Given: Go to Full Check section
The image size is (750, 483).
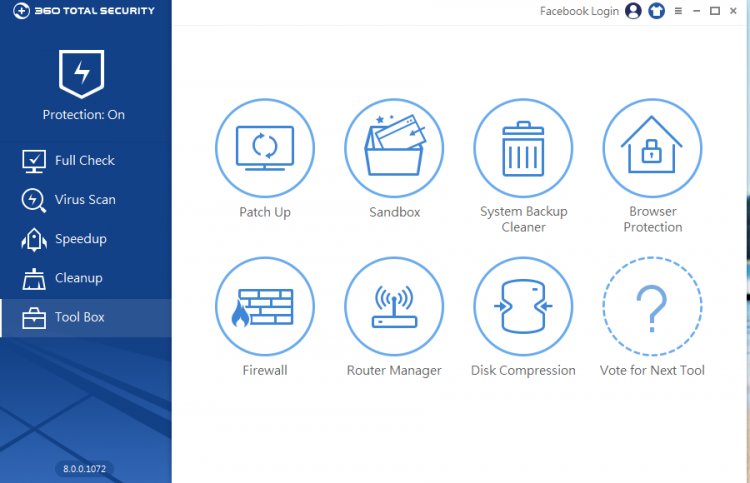Looking at the screenshot, I should pos(86,161).
